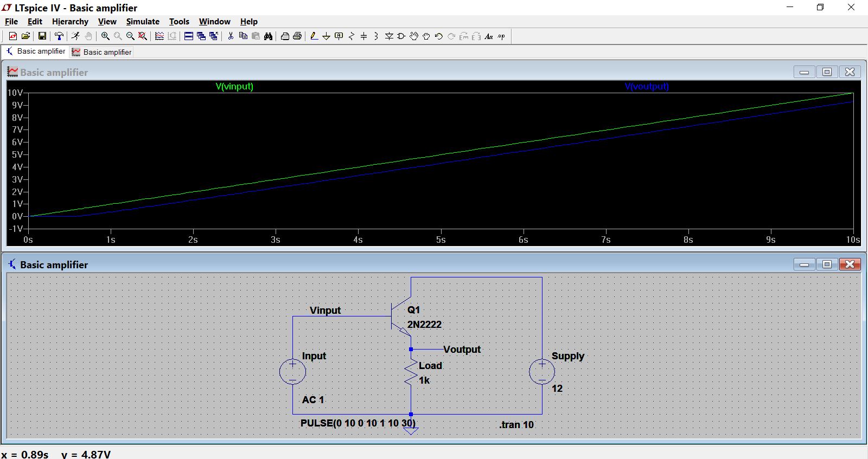Open the File menu

click(11, 22)
